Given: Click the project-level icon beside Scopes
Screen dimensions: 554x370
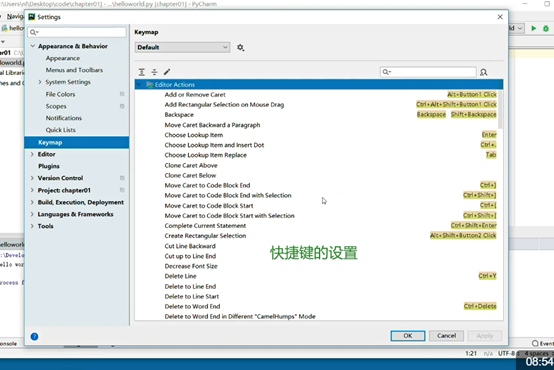Looking at the screenshot, I should (x=122, y=106).
